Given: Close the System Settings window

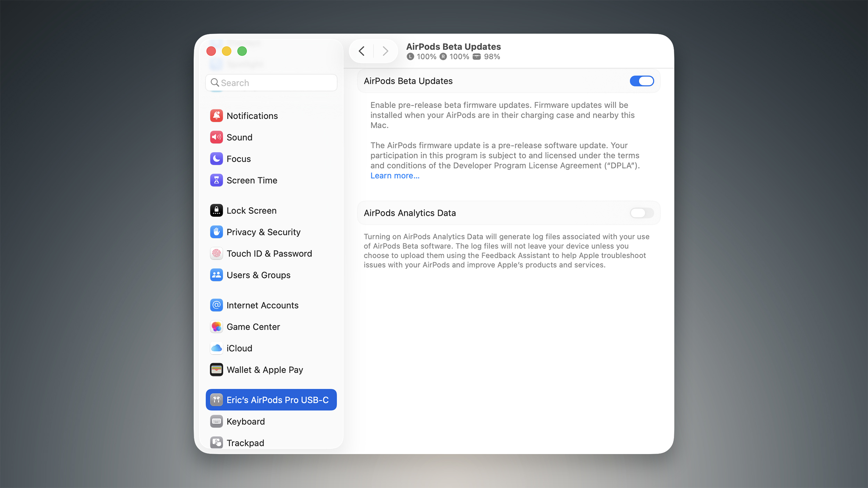Looking at the screenshot, I should pos(211,51).
